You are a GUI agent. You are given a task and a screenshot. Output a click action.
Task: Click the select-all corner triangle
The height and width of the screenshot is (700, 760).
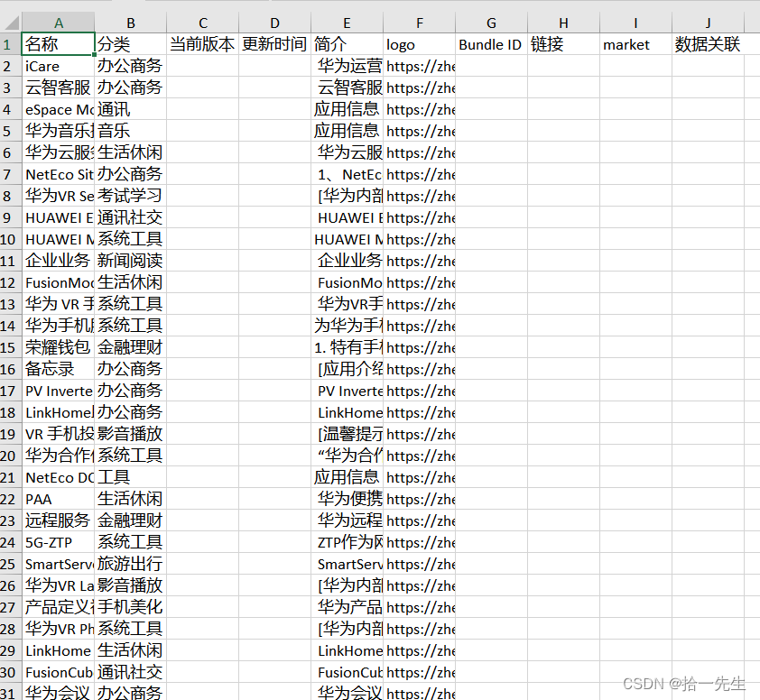[11, 23]
